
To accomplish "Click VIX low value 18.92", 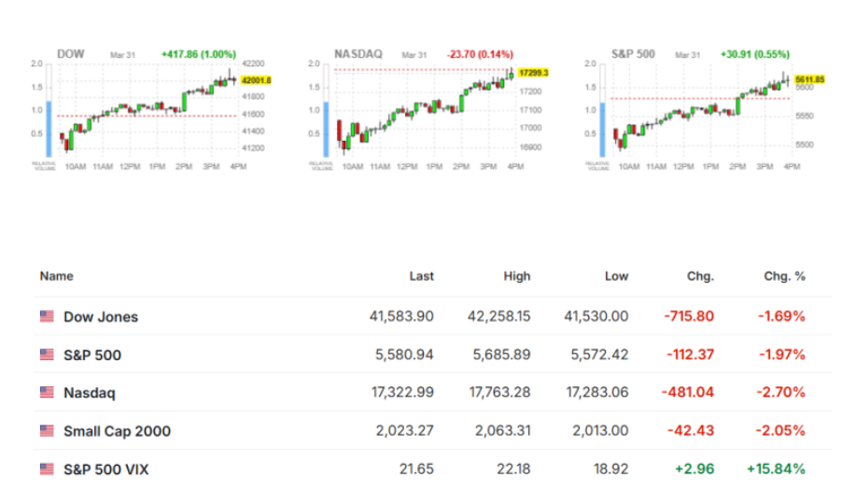I will tap(611, 469).
